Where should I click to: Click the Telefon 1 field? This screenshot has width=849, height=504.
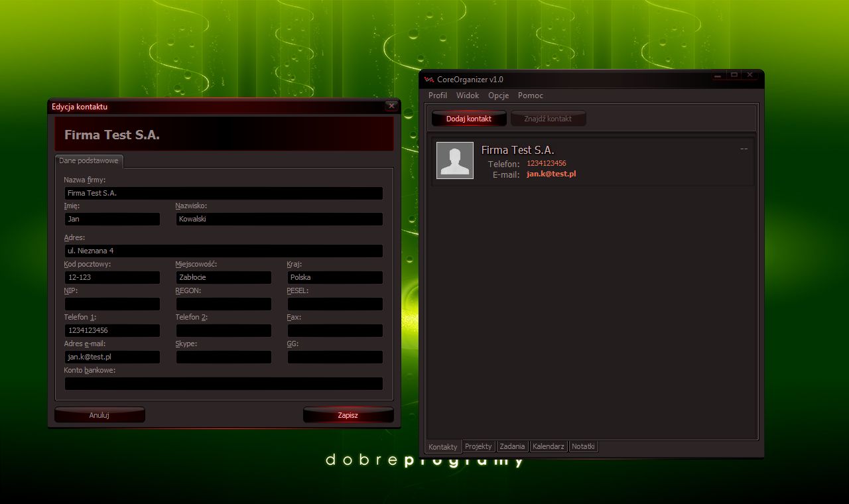point(112,330)
